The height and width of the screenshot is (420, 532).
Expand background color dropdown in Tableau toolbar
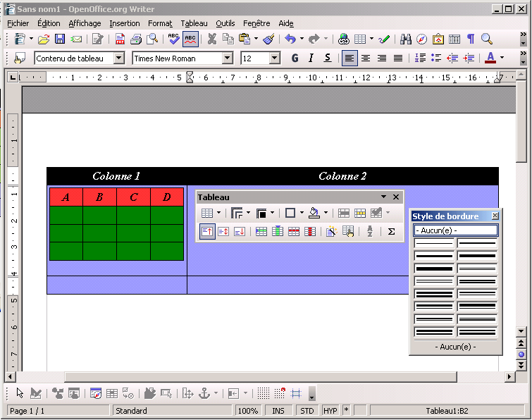(326, 213)
